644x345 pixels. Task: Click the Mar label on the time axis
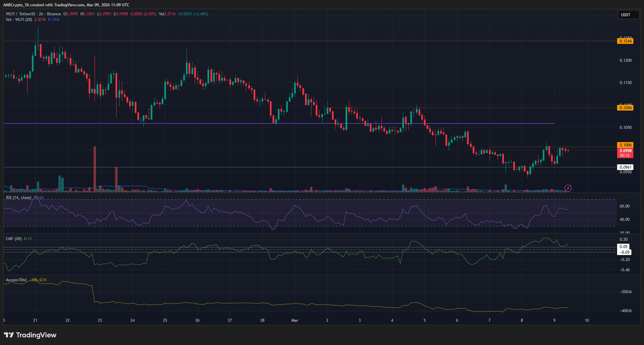294,320
